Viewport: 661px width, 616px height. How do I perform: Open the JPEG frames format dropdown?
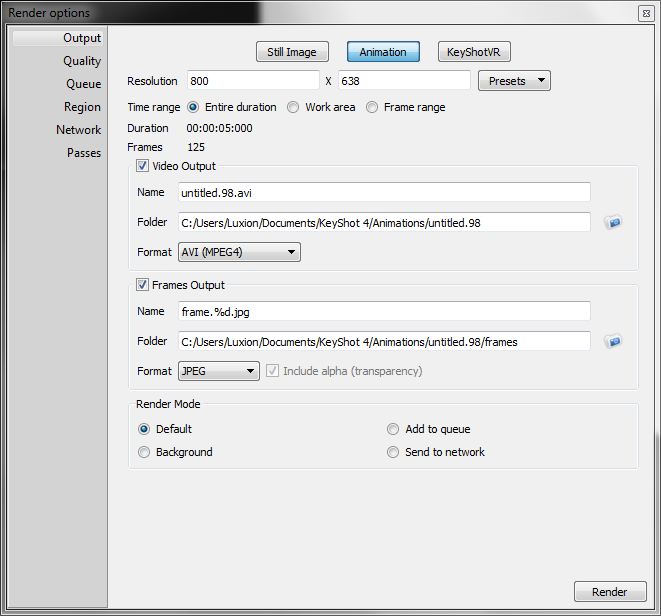click(x=218, y=371)
